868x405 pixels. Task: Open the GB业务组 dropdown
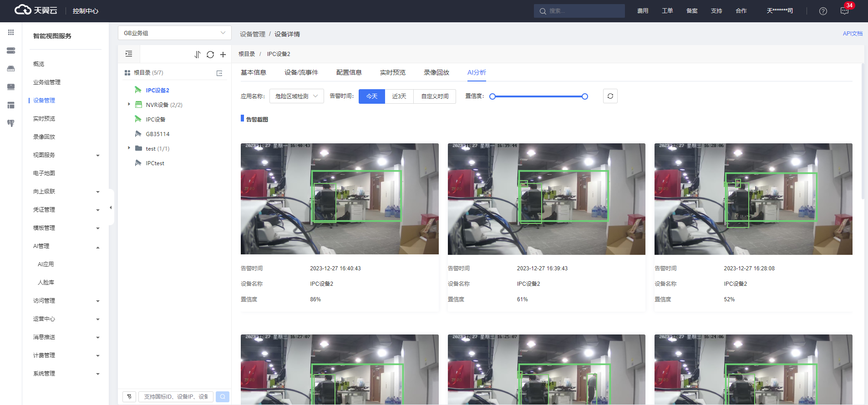(175, 33)
